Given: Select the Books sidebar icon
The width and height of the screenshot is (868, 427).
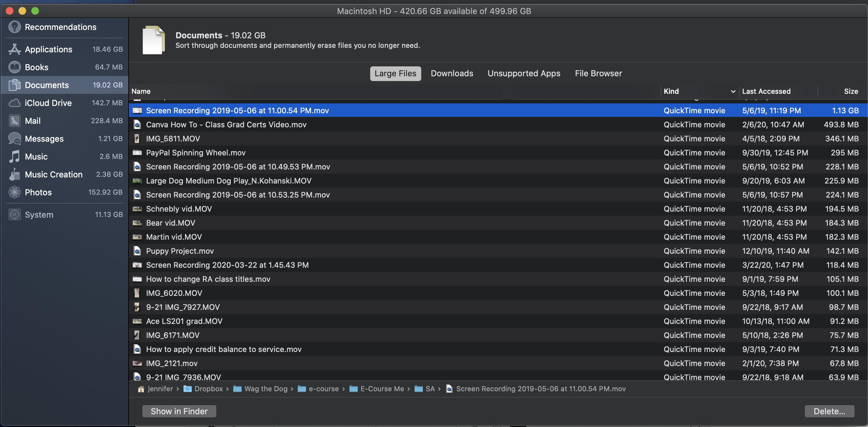Looking at the screenshot, I should pos(14,67).
